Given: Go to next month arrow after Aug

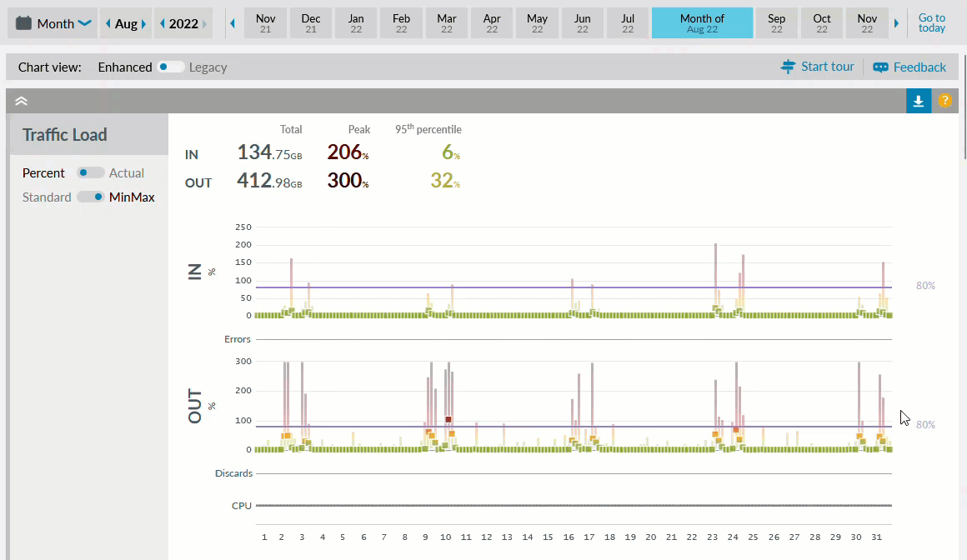Looking at the screenshot, I should [x=143, y=24].
